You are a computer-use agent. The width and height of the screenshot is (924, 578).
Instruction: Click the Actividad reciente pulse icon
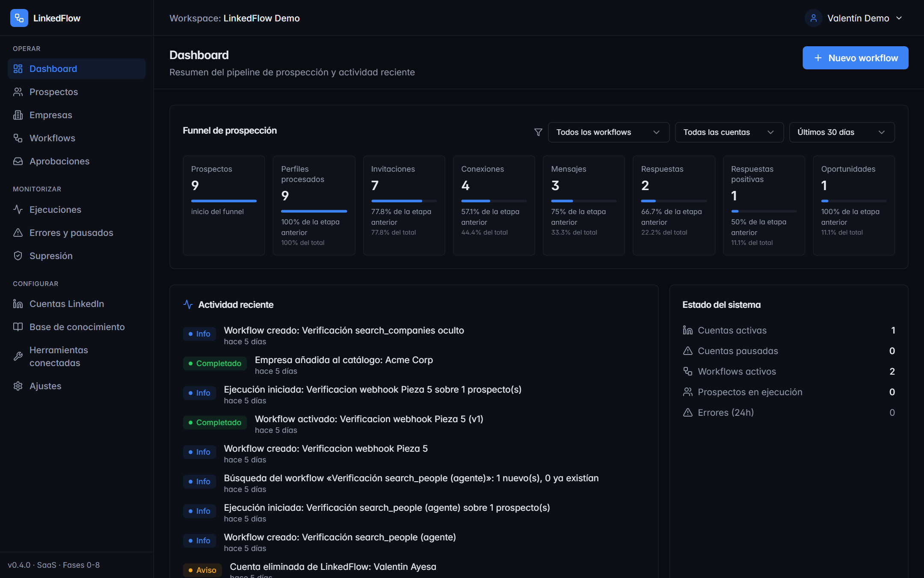[188, 305]
